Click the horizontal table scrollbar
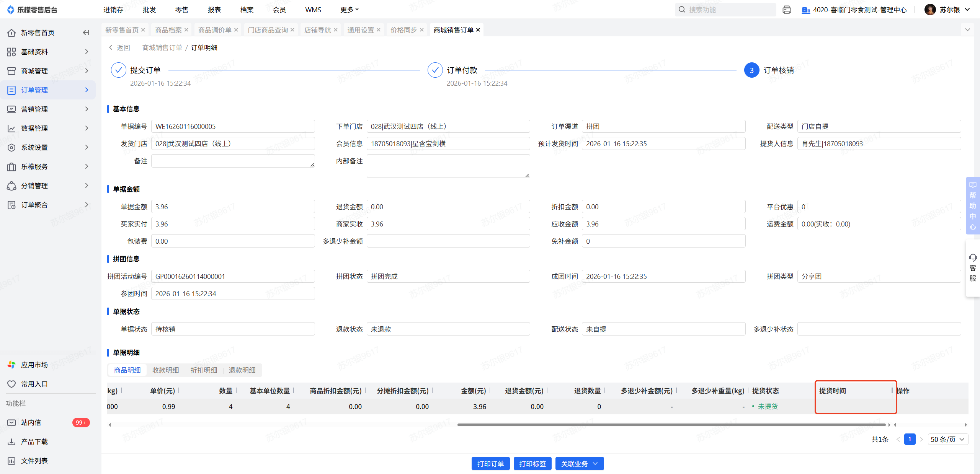Viewport: 980px width, 474px height. [x=671, y=425]
